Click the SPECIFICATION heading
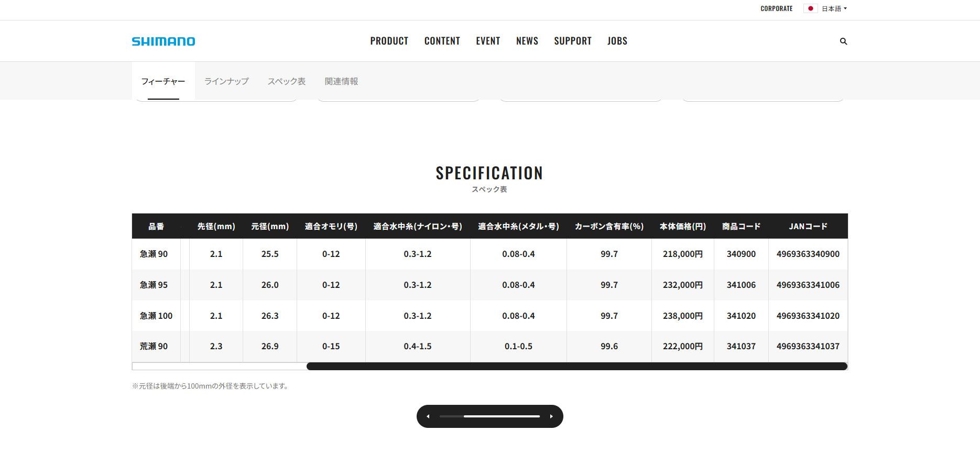980x473 pixels. point(489,173)
